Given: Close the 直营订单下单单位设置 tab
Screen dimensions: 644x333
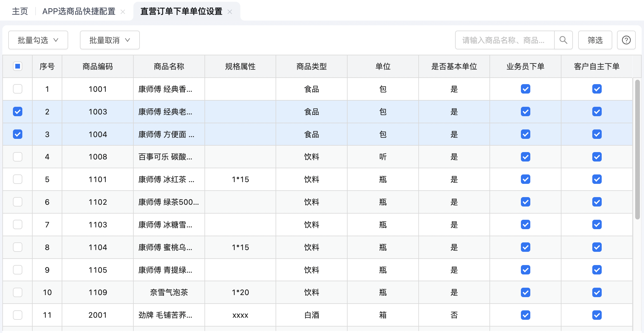Looking at the screenshot, I should point(230,12).
